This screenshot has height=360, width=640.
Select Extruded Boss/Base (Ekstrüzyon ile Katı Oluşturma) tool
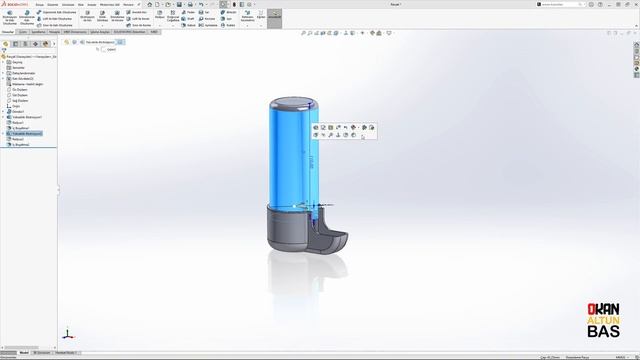tap(10, 18)
